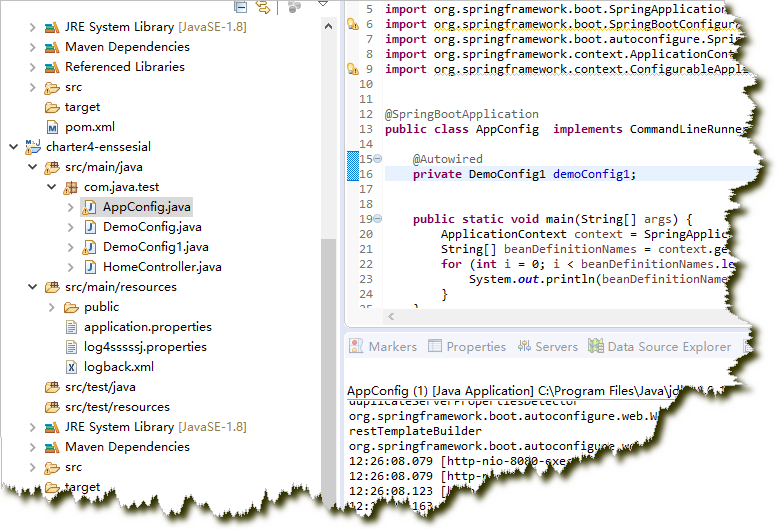778x529 pixels.
Task: Click the editor horizontal scroll left arrow
Action: click(391, 316)
